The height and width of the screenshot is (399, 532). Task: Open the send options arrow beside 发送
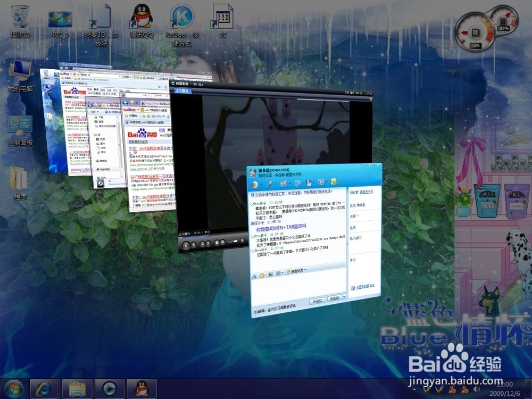344,296
